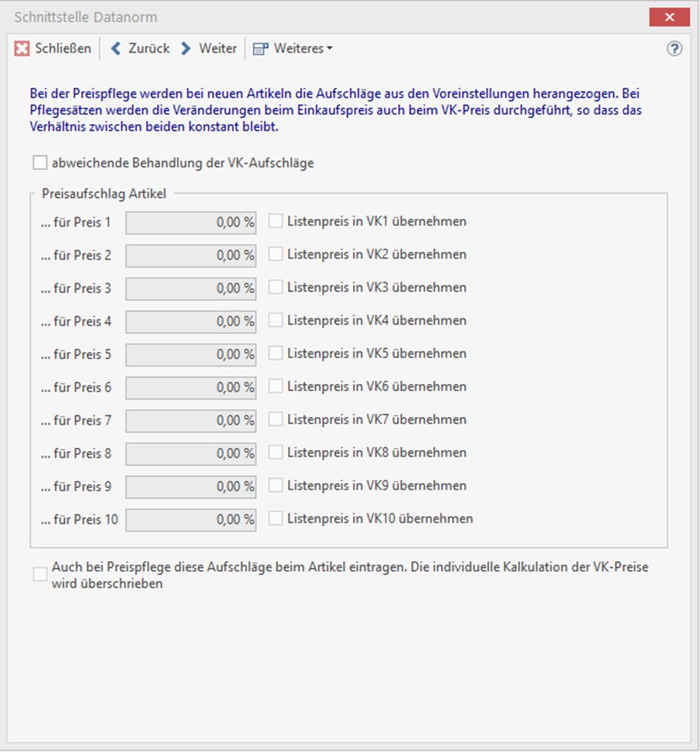Image resolution: width=700 pixels, height=752 pixels.
Task: Focus the Preis 4 percentage field
Action: click(x=191, y=322)
